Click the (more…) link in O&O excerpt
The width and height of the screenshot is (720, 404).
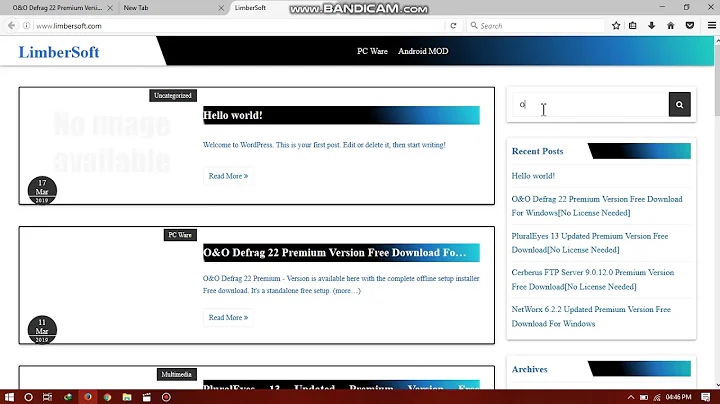click(x=347, y=291)
